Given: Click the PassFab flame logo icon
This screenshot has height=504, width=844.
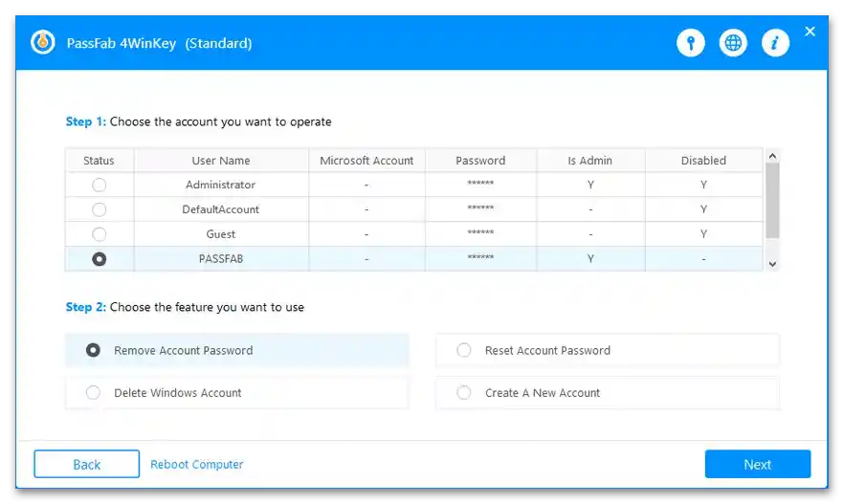Looking at the screenshot, I should (x=42, y=42).
